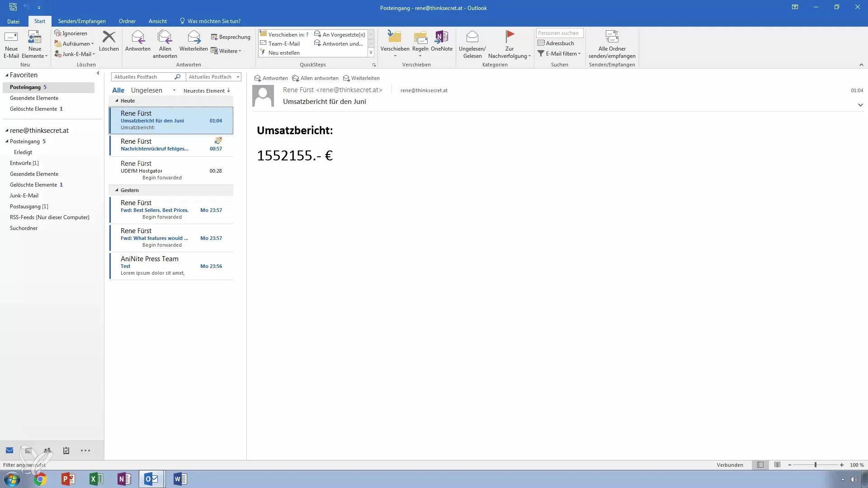Open the Postausgang folder

tap(29, 206)
